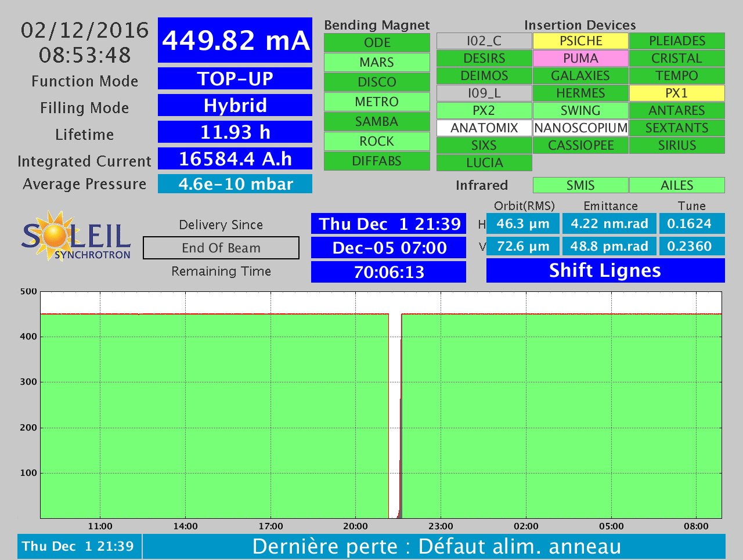The width and height of the screenshot is (743, 560).
Task: Select the Hybrid filling mode value
Action: [x=235, y=105]
